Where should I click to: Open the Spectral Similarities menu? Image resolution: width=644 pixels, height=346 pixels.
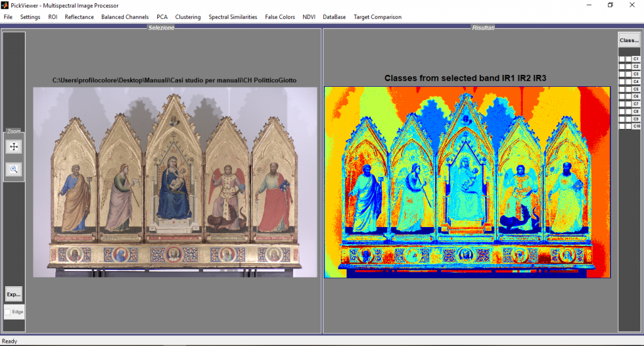[233, 17]
